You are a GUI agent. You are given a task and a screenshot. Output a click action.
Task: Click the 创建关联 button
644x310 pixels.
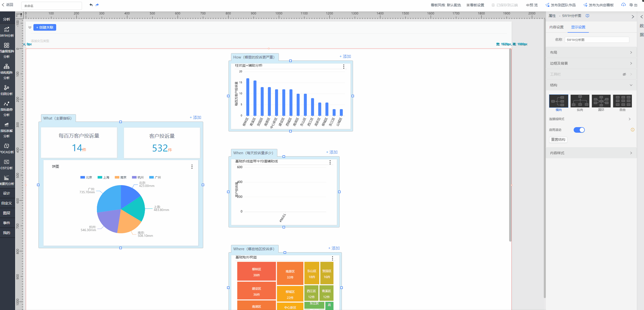(45, 27)
